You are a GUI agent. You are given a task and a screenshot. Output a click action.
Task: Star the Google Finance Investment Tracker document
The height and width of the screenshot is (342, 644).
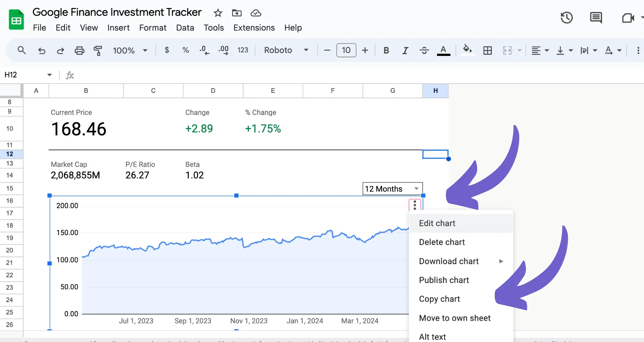pyautogui.click(x=218, y=13)
